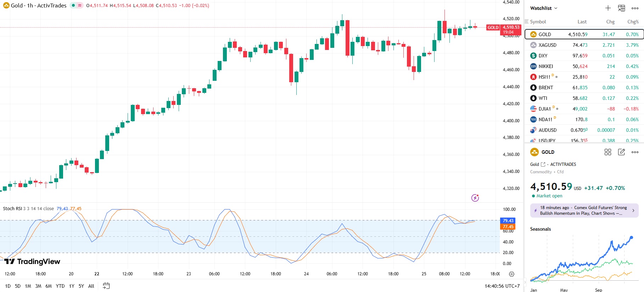
Task: Toggle the flag column in the watchlist header
Action: [x=526, y=22]
